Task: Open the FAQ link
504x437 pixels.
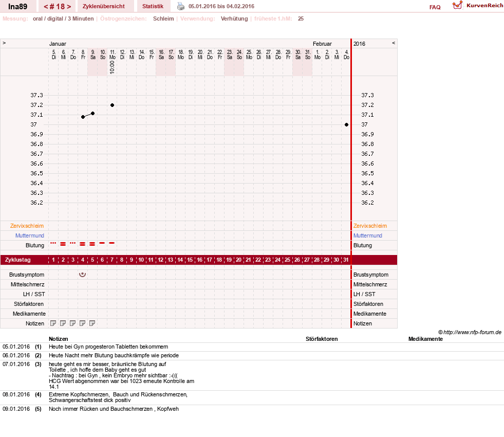Action: click(435, 7)
